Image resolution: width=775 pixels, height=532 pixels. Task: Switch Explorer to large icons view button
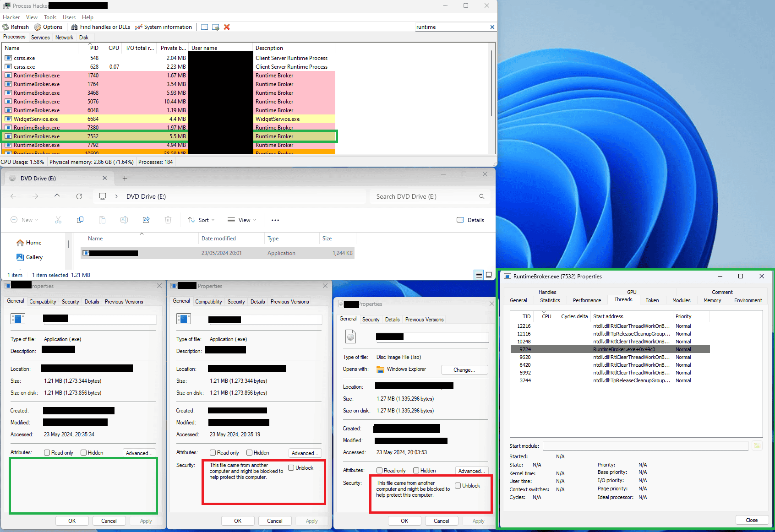tap(489, 275)
